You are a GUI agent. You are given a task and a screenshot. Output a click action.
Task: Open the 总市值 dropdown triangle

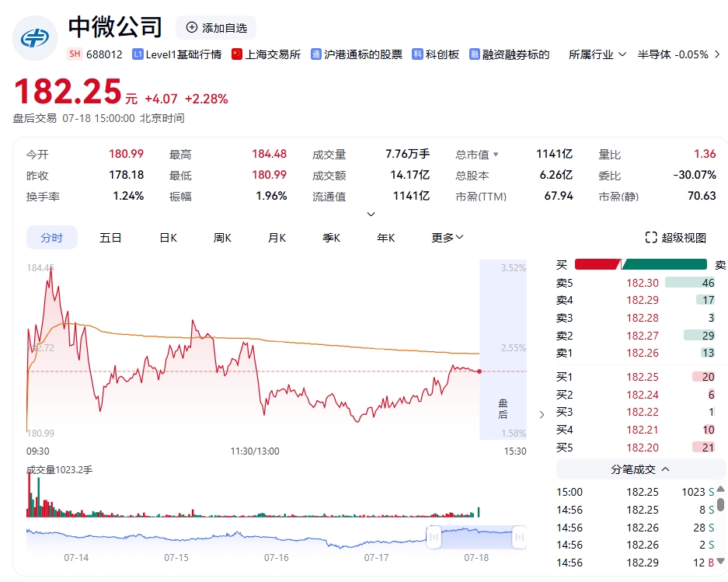(x=496, y=155)
